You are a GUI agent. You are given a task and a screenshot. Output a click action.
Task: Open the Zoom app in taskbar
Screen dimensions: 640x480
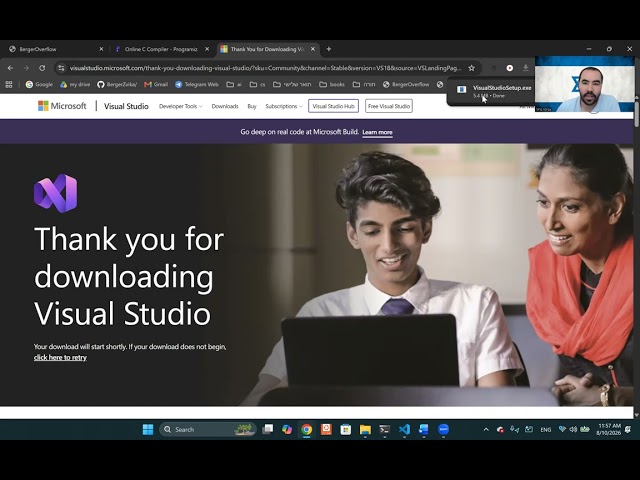[x=443, y=429]
